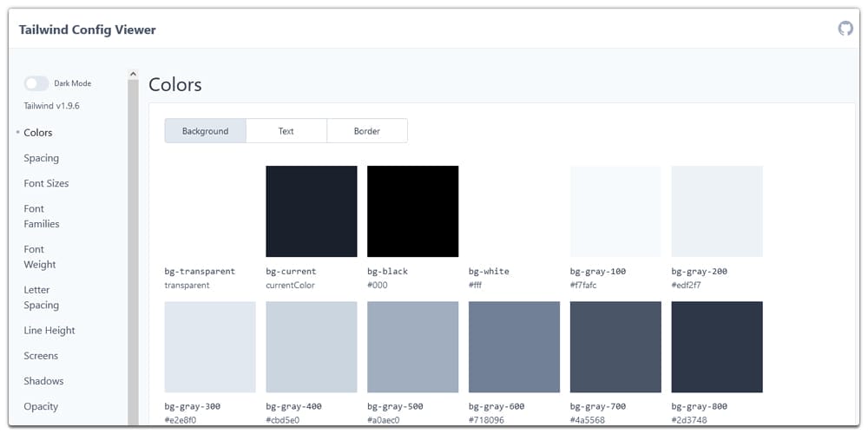Select the bg-current dark swatch

pyautogui.click(x=312, y=212)
